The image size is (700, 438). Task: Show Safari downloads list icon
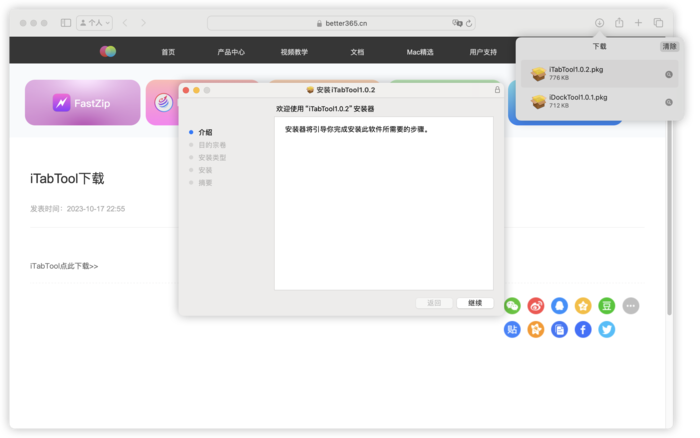(599, 22)
